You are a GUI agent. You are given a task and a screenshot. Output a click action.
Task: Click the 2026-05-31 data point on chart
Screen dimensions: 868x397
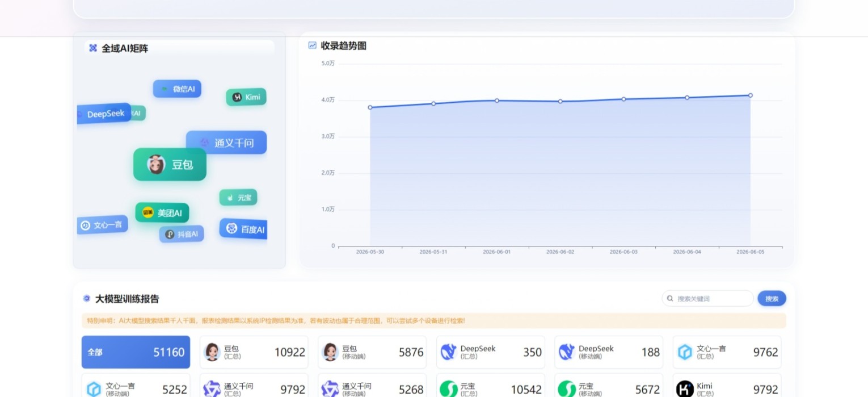433,103
